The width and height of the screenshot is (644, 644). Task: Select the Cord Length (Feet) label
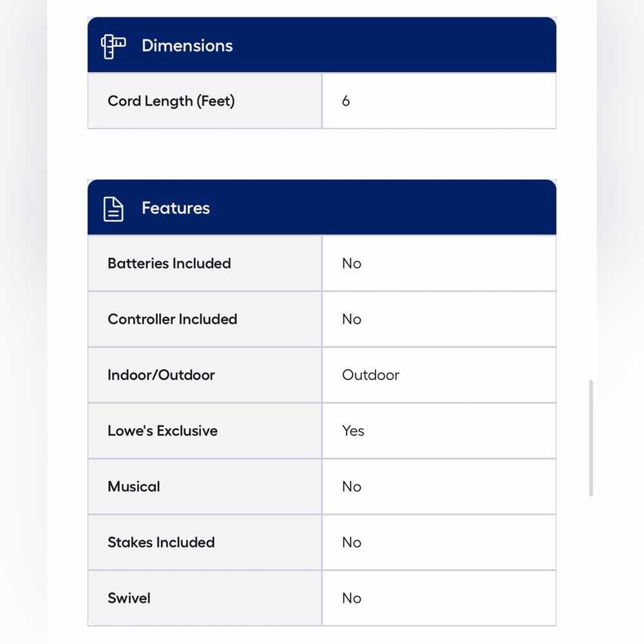[171, 101]
